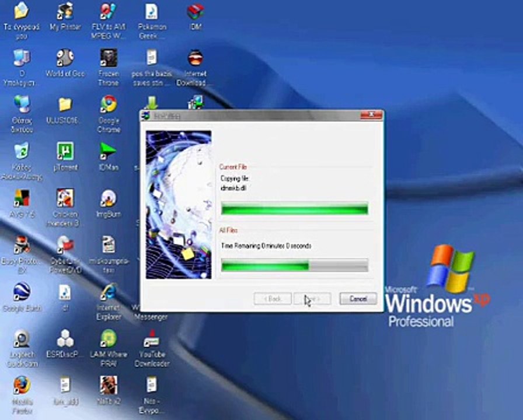Screen dimensions: 523x420
Task: Launch the ImgBurn shortcut
Action: (x=109, y=198)
